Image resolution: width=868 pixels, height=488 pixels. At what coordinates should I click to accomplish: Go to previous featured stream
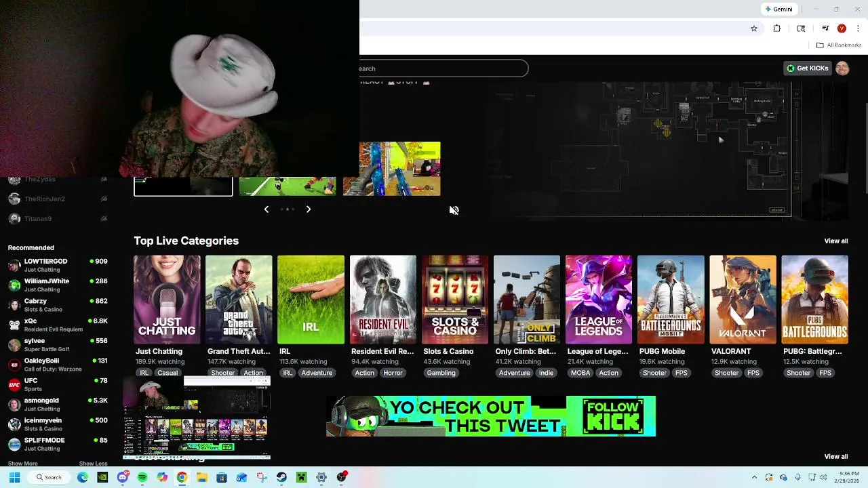[x=267, y=209]
